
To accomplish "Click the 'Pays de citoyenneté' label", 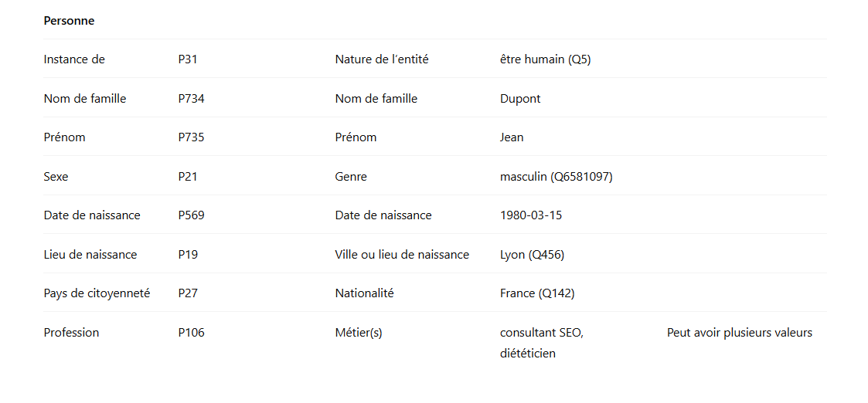I will click(97, 293).
